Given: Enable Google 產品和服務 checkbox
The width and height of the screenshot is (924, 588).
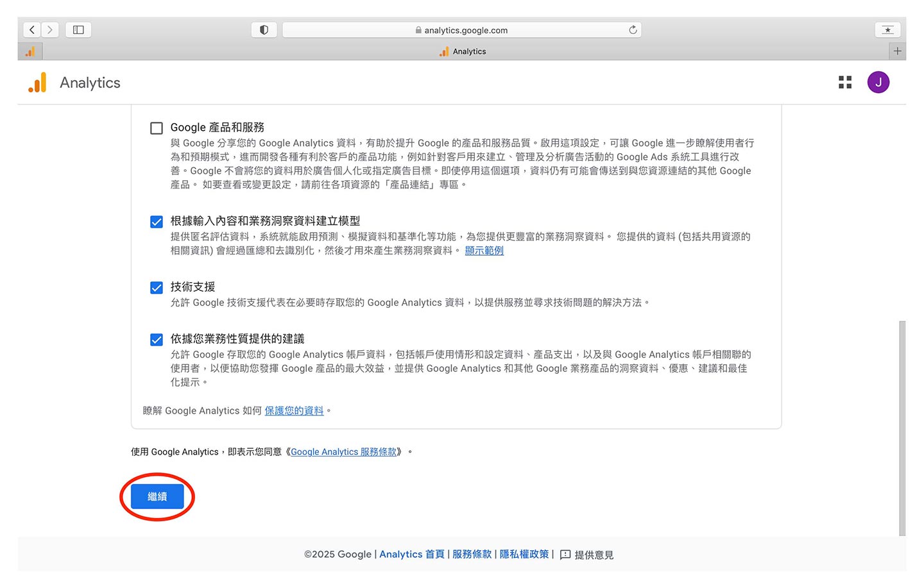Looking at the screenshot, I should tap(157, 128).
